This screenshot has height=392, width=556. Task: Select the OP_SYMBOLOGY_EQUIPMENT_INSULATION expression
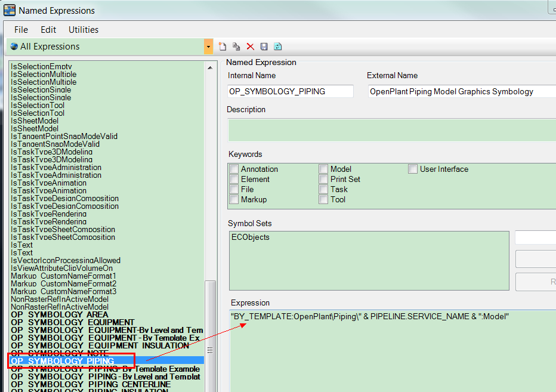[100, 346]
